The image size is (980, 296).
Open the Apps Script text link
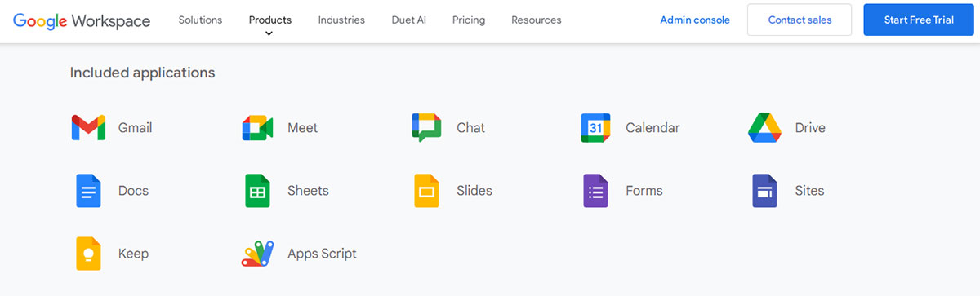point(322,254)
